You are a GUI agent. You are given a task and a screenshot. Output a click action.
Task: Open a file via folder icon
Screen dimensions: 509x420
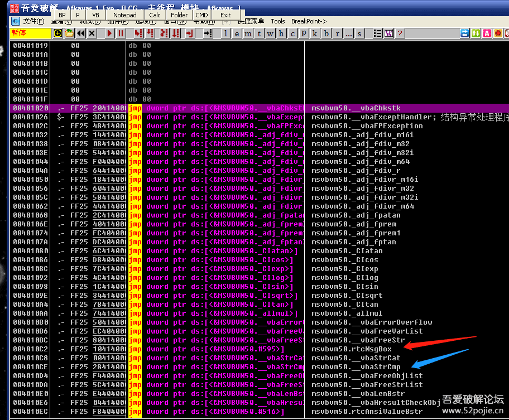pyautogui.click(x=70, y=33)
